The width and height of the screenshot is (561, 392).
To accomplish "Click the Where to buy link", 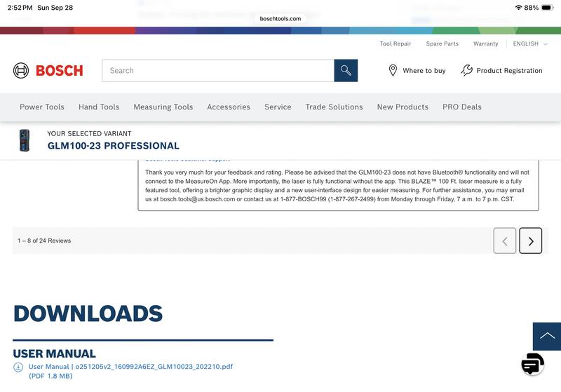I will (424, 70).
